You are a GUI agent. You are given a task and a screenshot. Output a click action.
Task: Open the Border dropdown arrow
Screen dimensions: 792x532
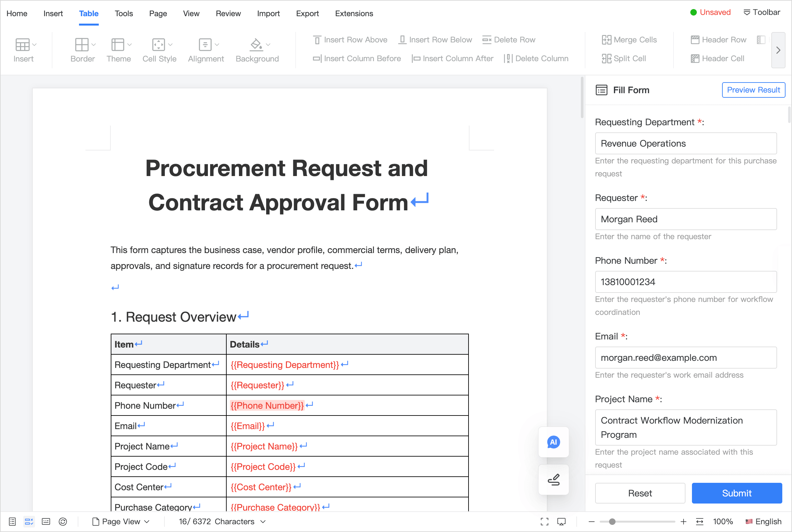click(x=94, y=44)
